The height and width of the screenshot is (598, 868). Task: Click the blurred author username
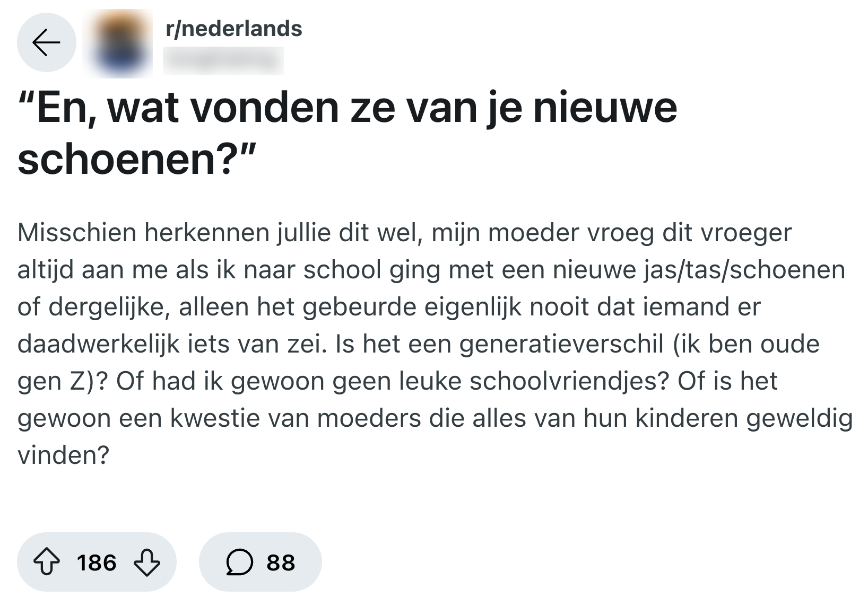(x=223, y=60)
